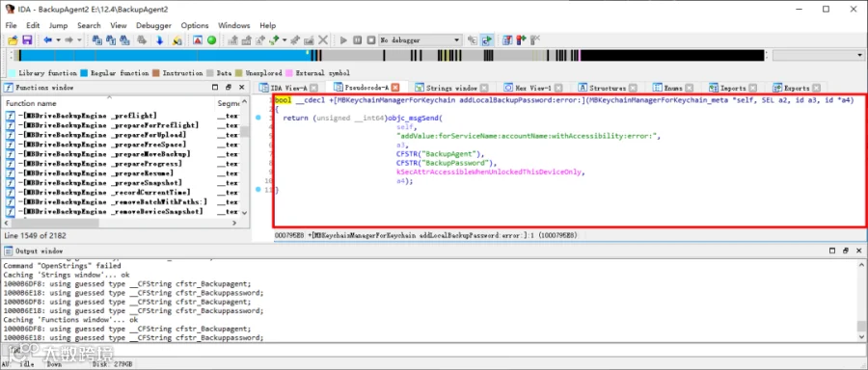
Task: Open the Help menu
Action: pos(267,25)
